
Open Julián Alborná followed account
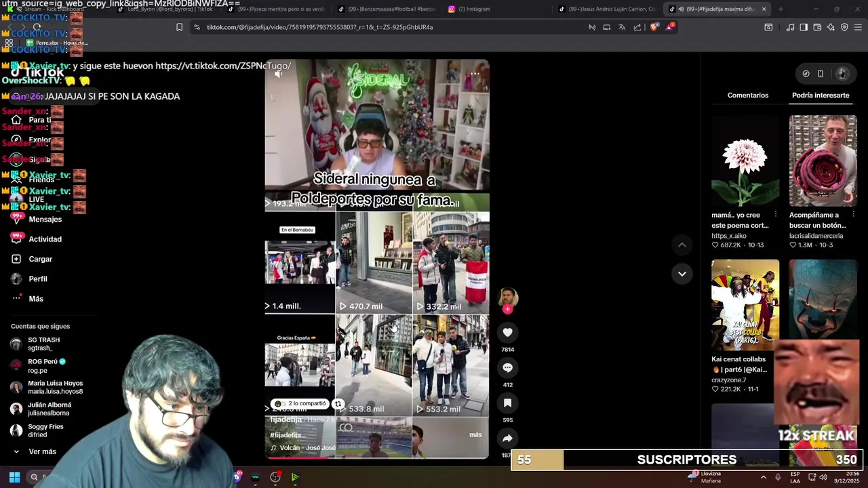[x=41, y=409]
